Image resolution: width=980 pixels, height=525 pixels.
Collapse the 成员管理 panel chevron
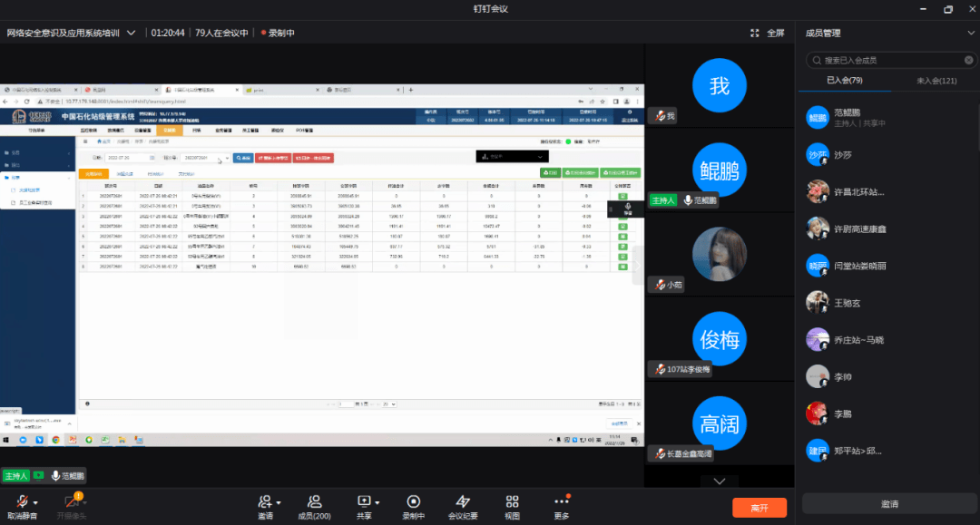971,33
